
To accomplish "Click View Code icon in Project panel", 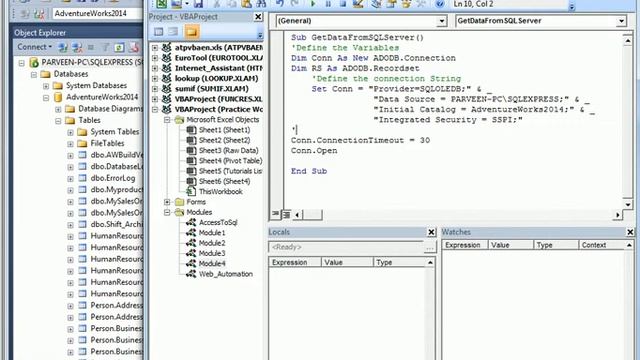I will coord(158,31).
